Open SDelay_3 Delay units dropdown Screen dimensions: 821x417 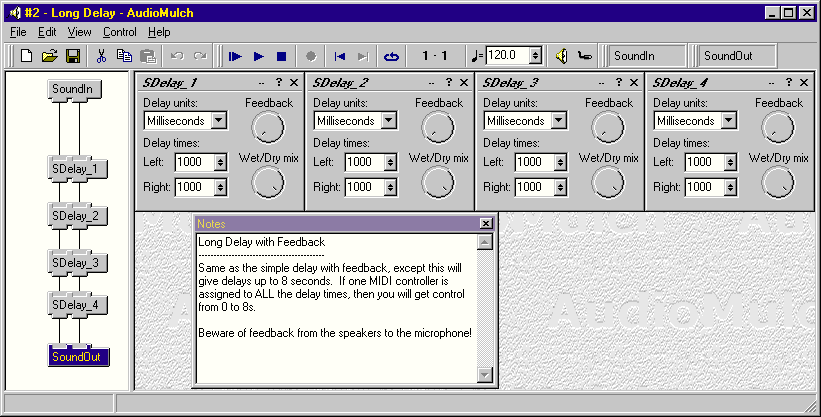[559, 121]
